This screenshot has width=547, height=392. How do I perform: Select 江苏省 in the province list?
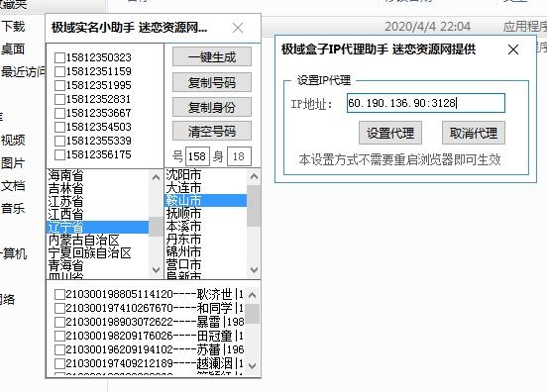click(98, 201)
